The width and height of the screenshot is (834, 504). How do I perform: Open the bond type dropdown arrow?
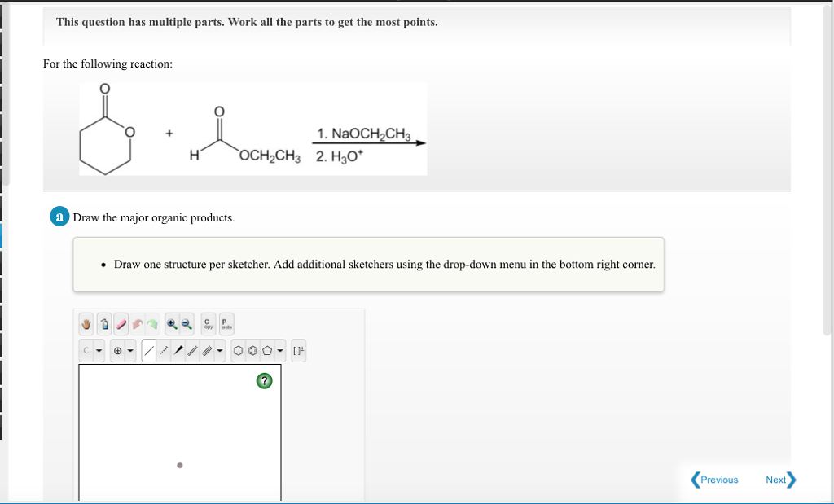point(218,350)
